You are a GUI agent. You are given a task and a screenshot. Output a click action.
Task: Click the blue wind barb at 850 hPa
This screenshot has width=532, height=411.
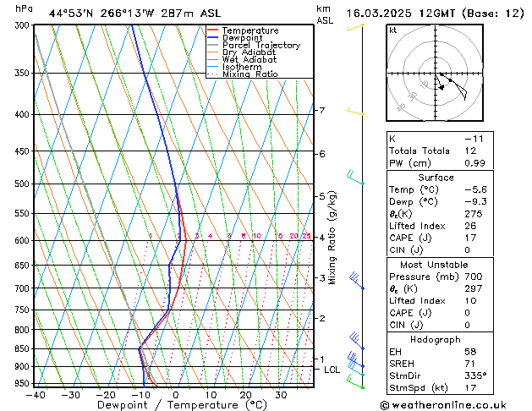[357, 341]
